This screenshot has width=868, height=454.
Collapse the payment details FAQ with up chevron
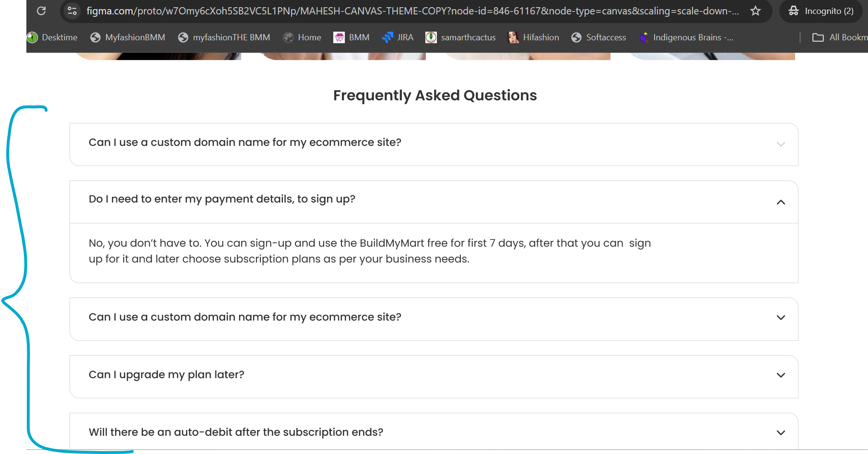[781, 202]
